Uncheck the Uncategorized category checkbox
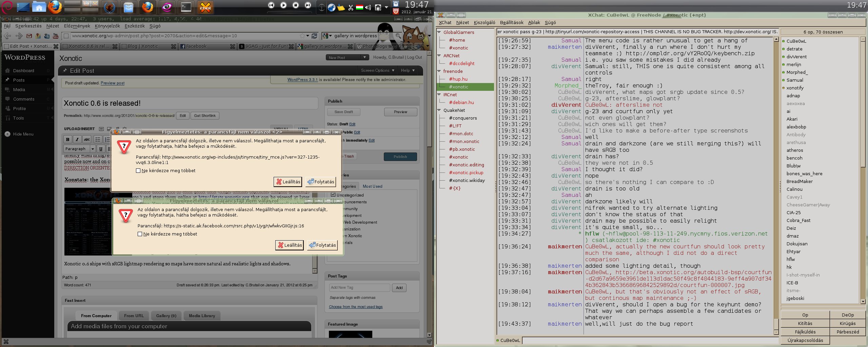The width and height of the screenshot is (868, 347). click(x=333, y=195)
